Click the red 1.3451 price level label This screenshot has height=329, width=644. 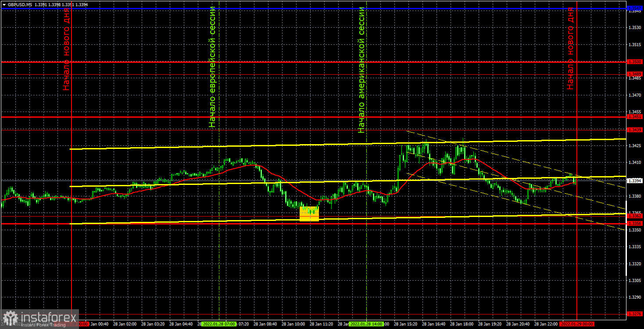pos(635,117)
